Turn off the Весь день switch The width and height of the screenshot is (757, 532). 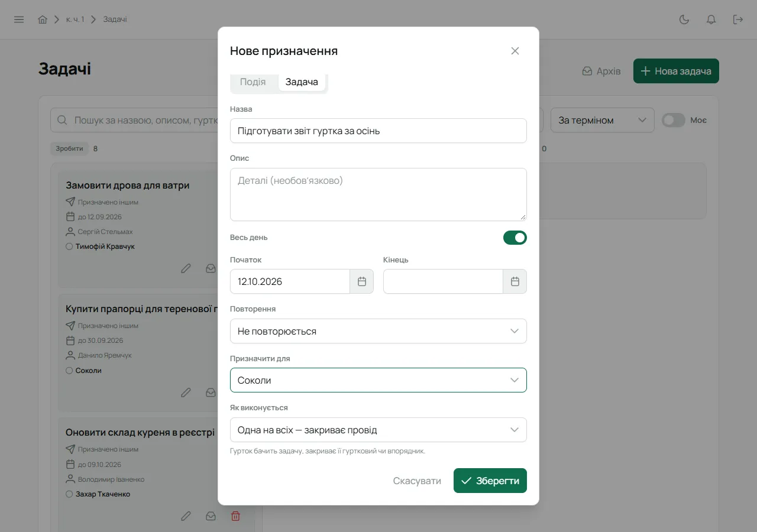click(515, 238)
